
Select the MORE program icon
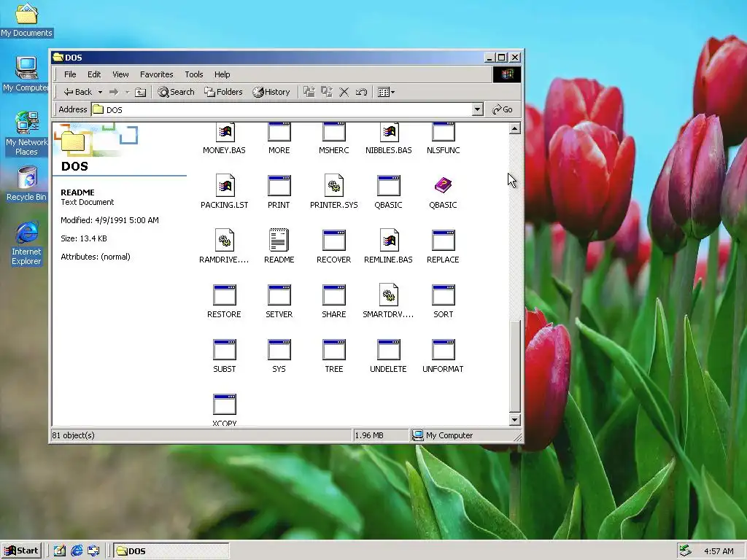click(279, 133)
